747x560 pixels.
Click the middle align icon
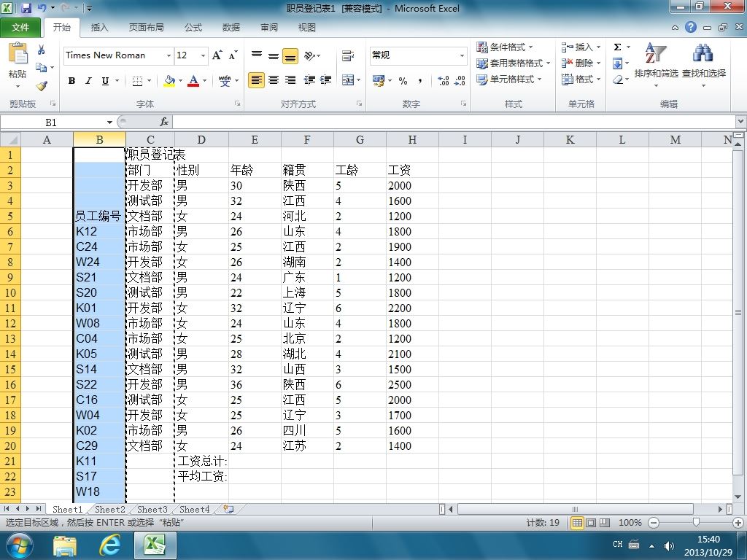coord(274,55)
